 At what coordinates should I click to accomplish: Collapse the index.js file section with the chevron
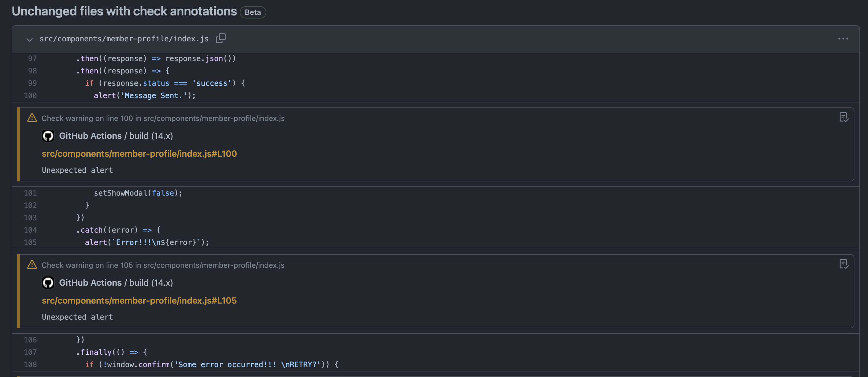pos(30,39)
